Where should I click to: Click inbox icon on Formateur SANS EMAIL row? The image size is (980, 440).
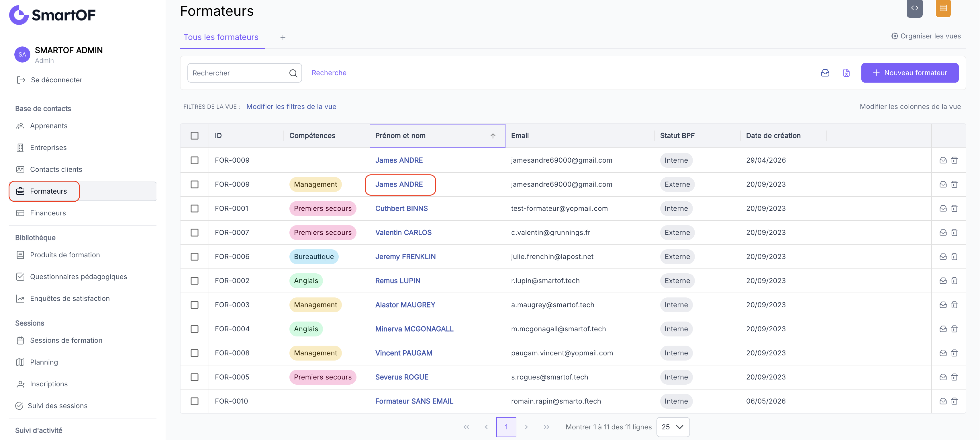(943, 401)
